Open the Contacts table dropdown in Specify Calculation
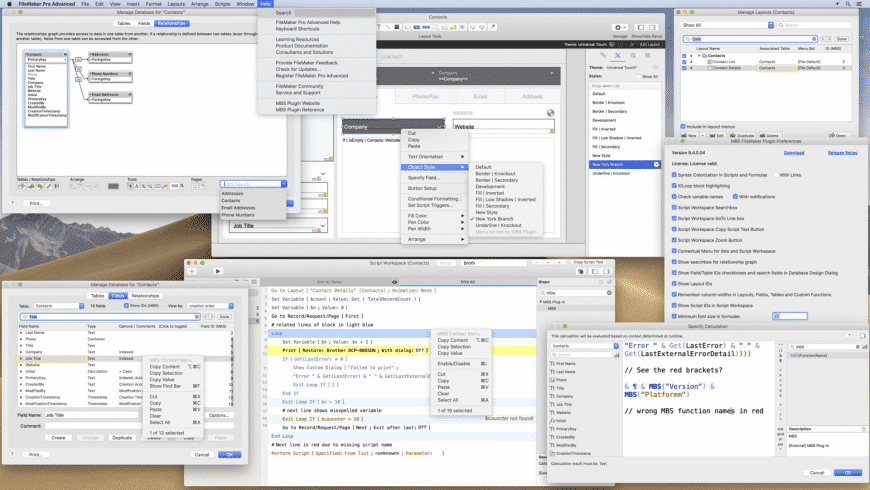 click(585, 346)
